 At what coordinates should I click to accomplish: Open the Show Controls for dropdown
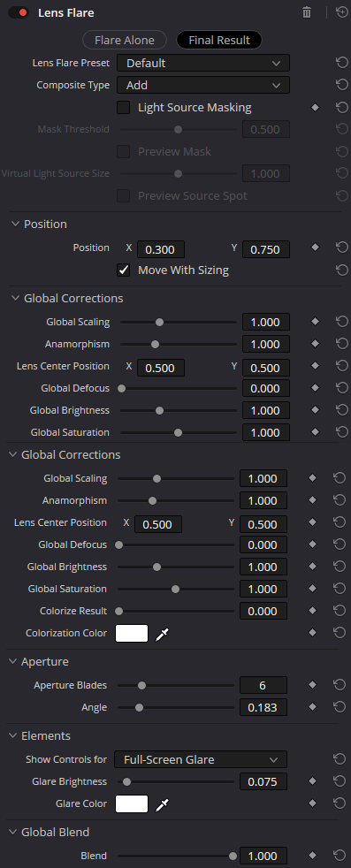coord(201,759)
